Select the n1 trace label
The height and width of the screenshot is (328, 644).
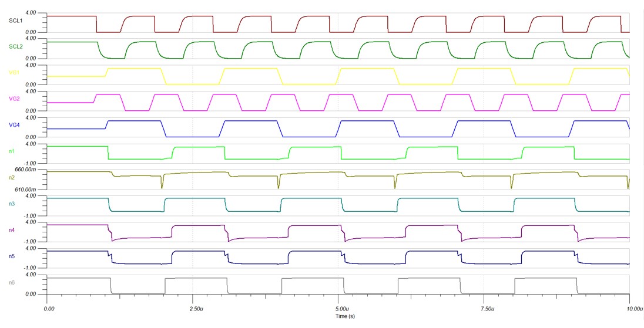pyautogui.click(x=12, y=151)
